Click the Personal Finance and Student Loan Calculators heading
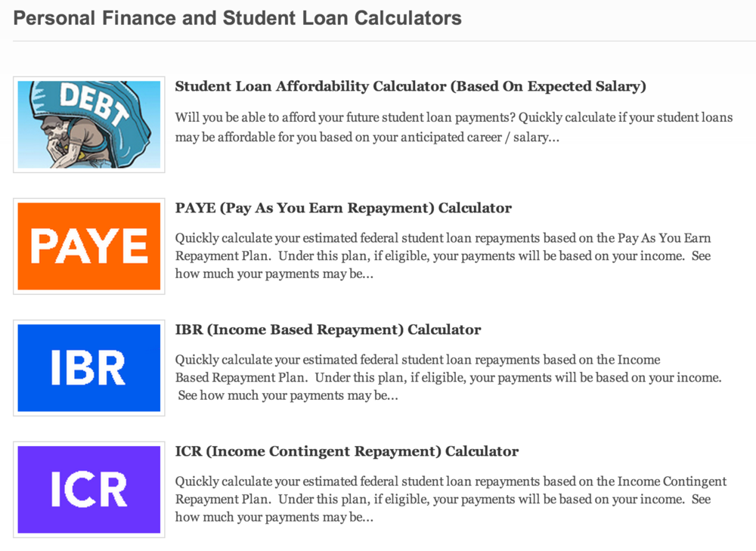Viewport: 756px width, 551px height. [237, 18]
